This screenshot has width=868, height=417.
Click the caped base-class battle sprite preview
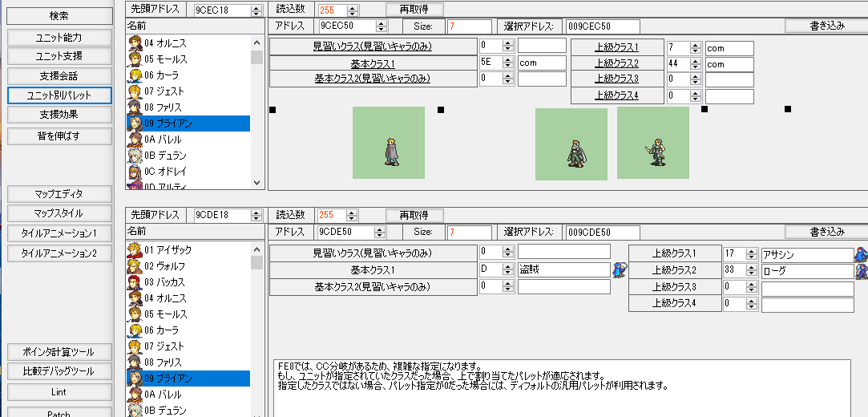(x=389, y=143)
